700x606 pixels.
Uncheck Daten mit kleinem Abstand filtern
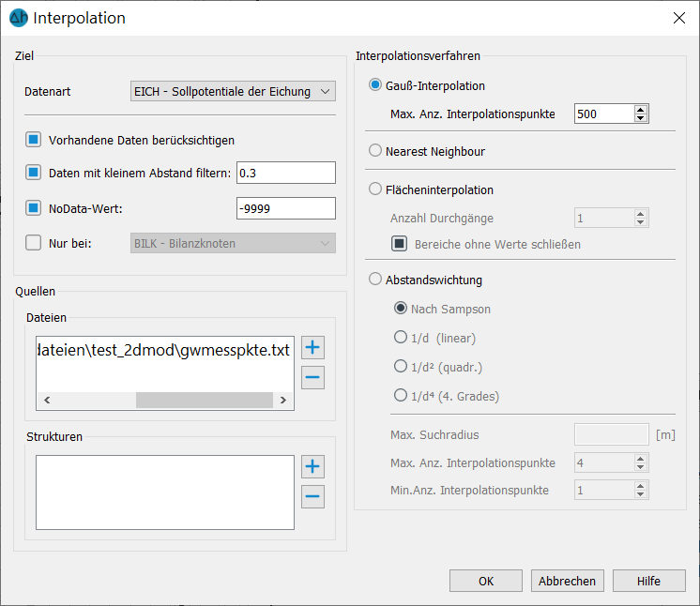point(33,173)
